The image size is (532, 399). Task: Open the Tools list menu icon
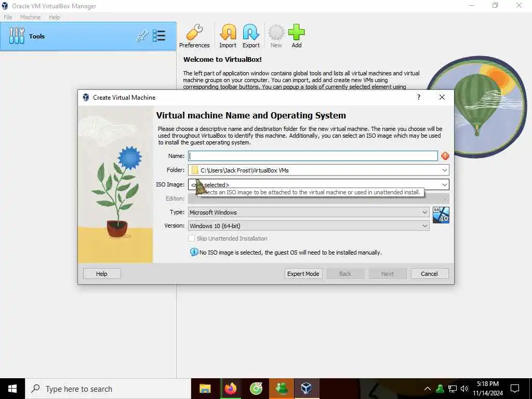159,36
